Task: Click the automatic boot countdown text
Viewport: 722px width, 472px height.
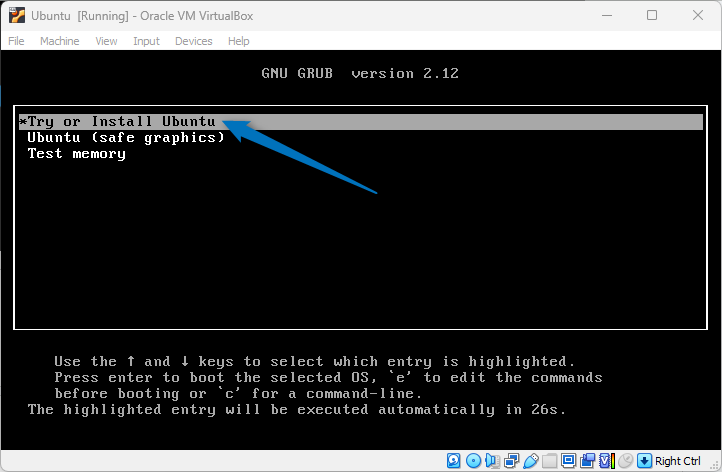Action: click(297, 409)
